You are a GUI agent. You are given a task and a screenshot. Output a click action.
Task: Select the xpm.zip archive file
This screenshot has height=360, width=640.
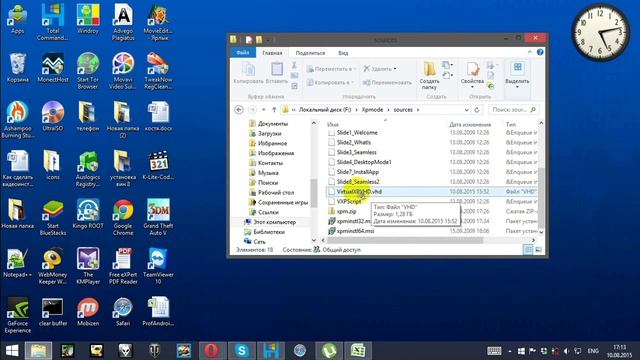347,211
